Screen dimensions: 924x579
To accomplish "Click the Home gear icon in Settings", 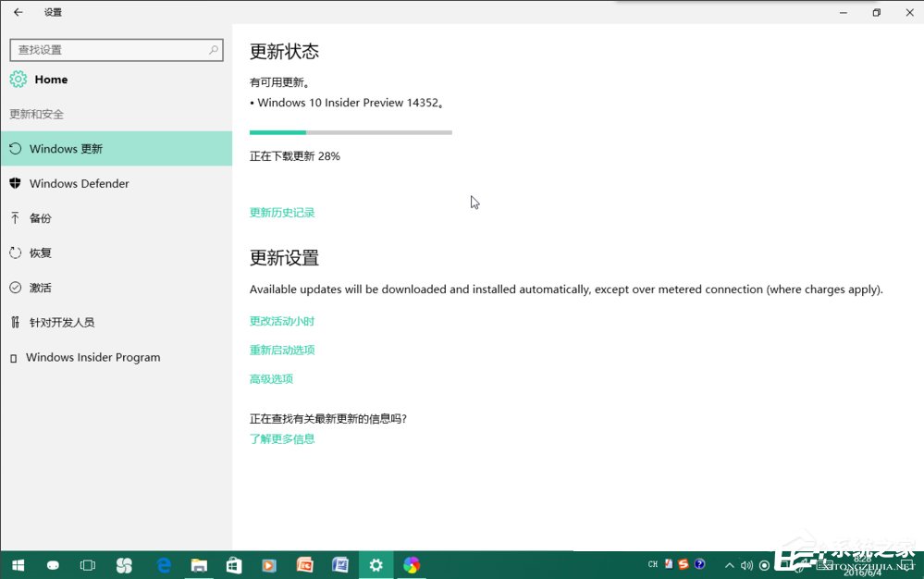I will point(18,80).
